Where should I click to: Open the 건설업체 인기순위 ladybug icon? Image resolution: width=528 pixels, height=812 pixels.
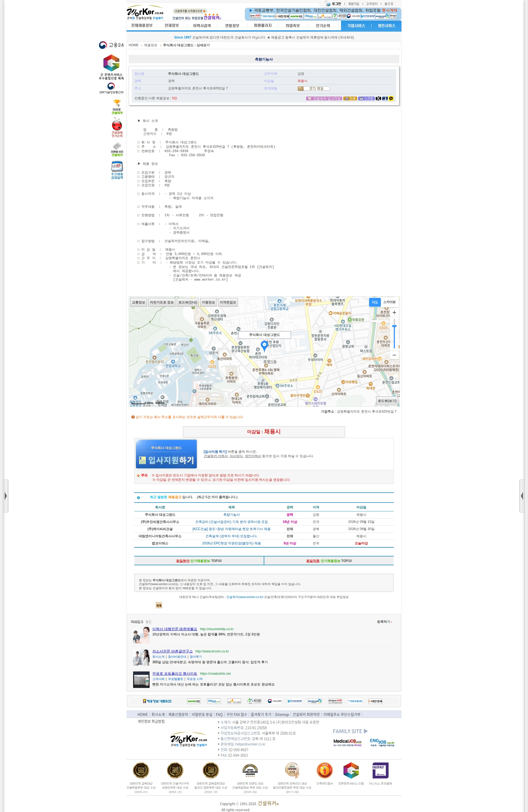click(x=117, y=128)
